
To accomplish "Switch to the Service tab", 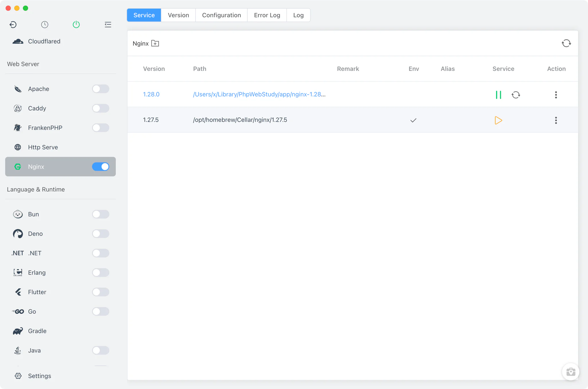I will 144,15.
